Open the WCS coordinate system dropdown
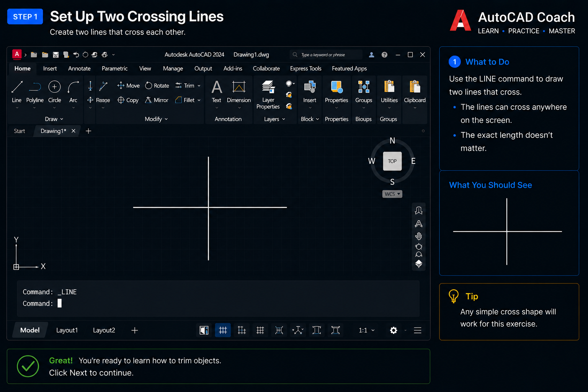Image resolution: width=588 pixels, height=392 pixels. pyautogui.click(x=392, y=194)
